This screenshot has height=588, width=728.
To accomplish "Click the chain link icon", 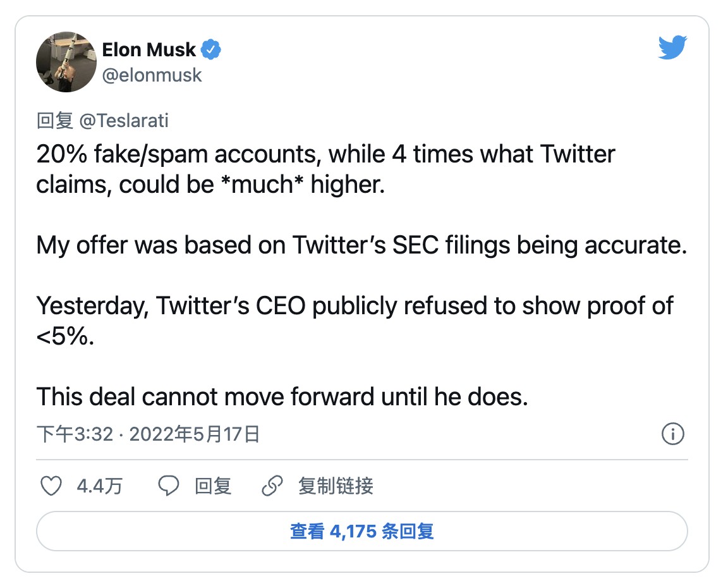I will coord(272,486).
